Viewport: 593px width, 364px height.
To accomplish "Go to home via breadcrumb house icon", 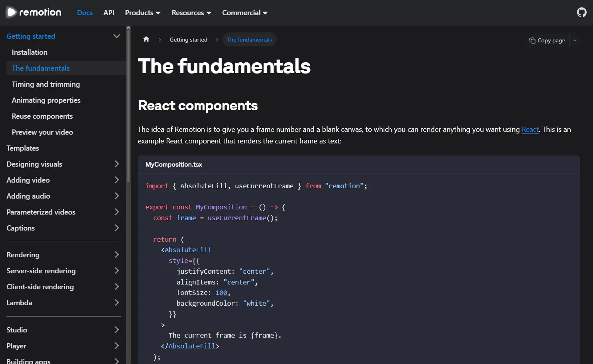I will pos(146,39).
